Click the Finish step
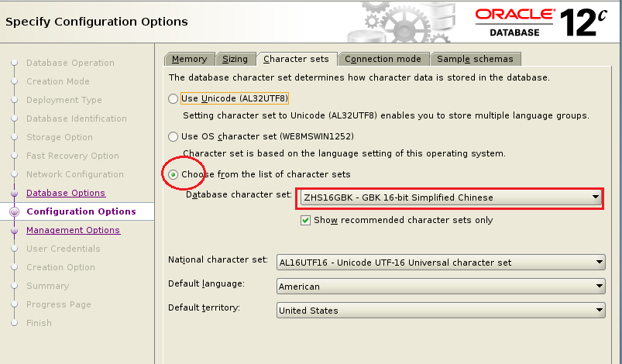 [x=39, y=323]
